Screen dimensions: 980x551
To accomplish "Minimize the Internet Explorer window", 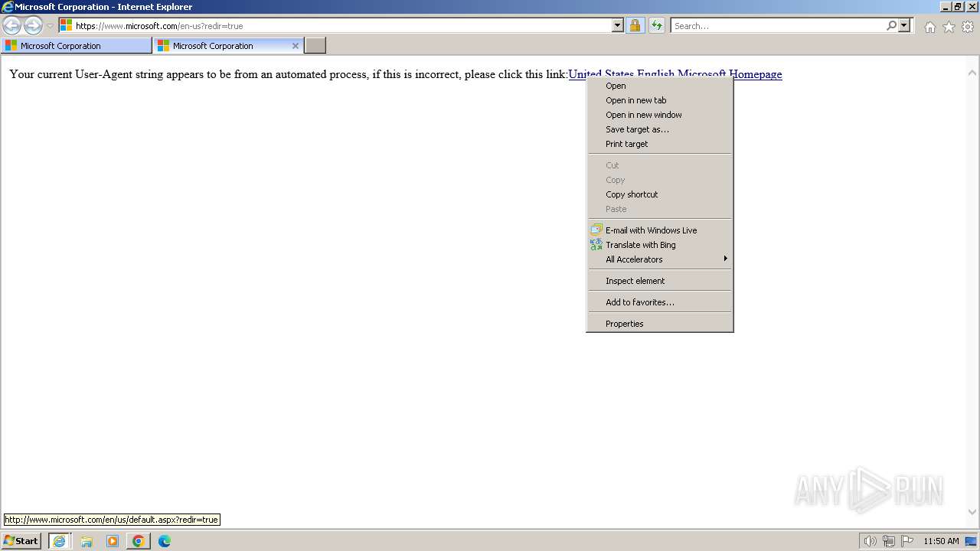I will [946, 6].
